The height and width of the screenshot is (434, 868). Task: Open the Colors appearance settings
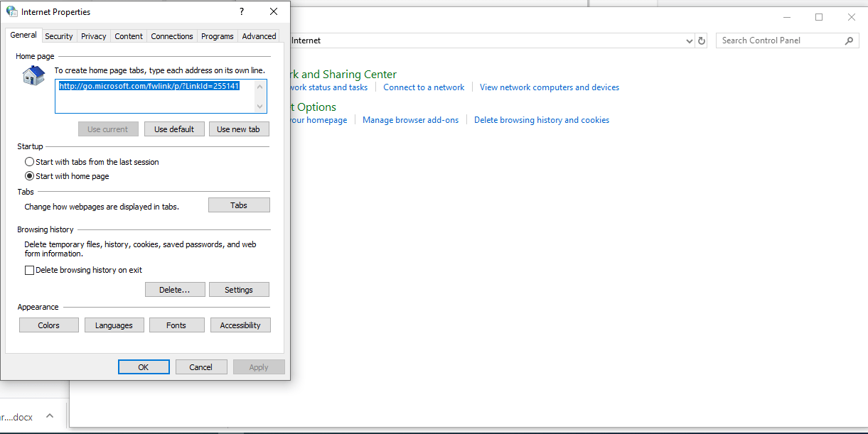pos(49,325)
